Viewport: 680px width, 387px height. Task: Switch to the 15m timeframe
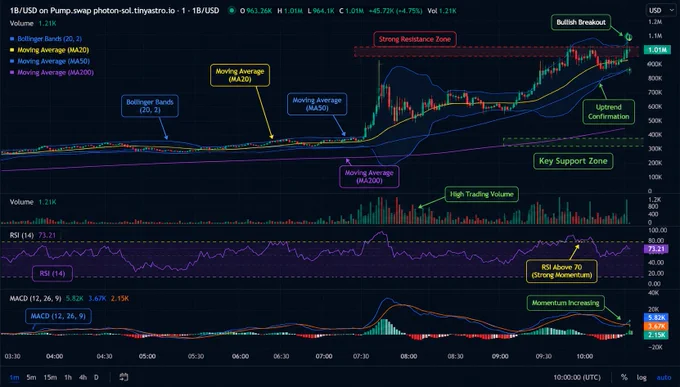click(x=50, y=377)
